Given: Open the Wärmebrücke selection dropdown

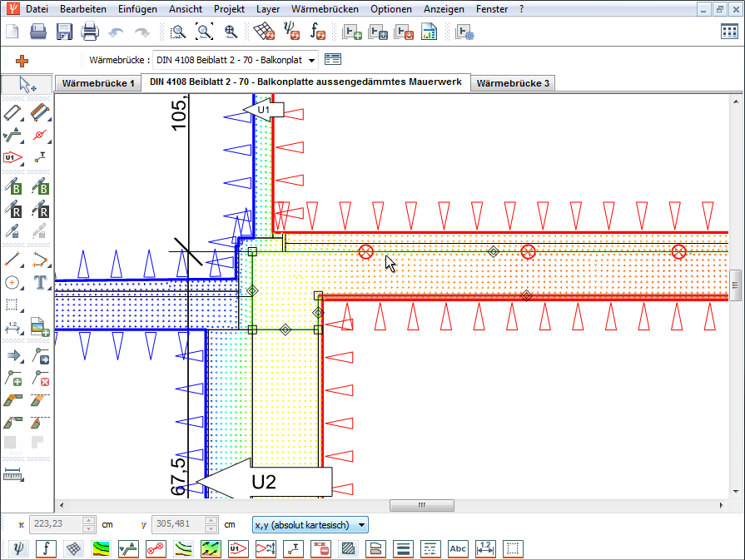Looking at the screenshot, I should pos(311,60).
